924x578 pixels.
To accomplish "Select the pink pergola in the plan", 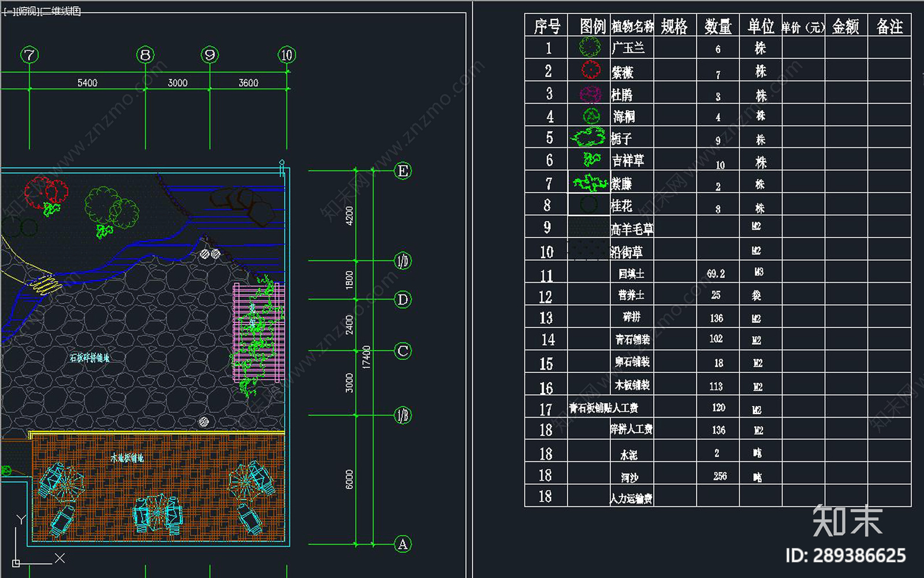I will click(259, 332).
